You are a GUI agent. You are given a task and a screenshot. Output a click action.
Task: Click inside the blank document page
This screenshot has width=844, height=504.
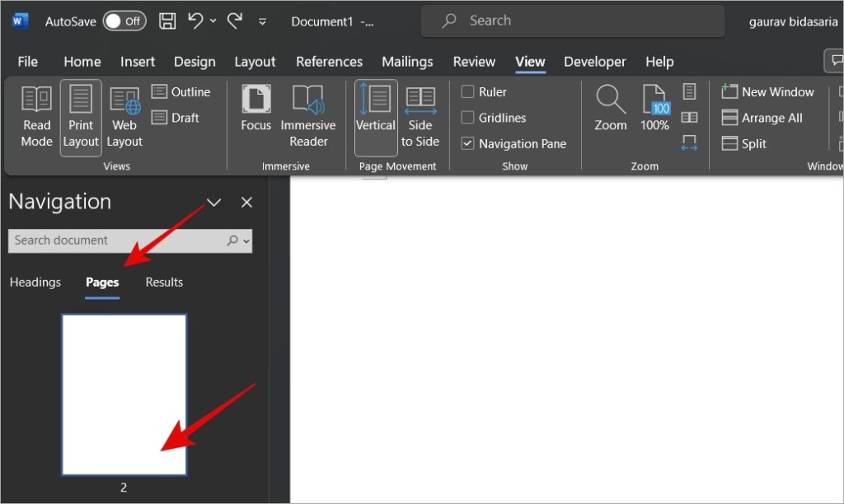566,340
